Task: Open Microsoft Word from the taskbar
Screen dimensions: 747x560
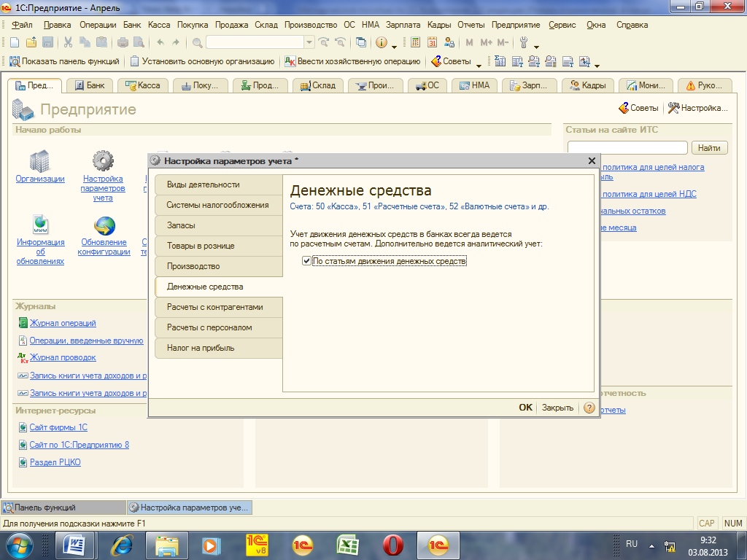Action: (75, 545)
